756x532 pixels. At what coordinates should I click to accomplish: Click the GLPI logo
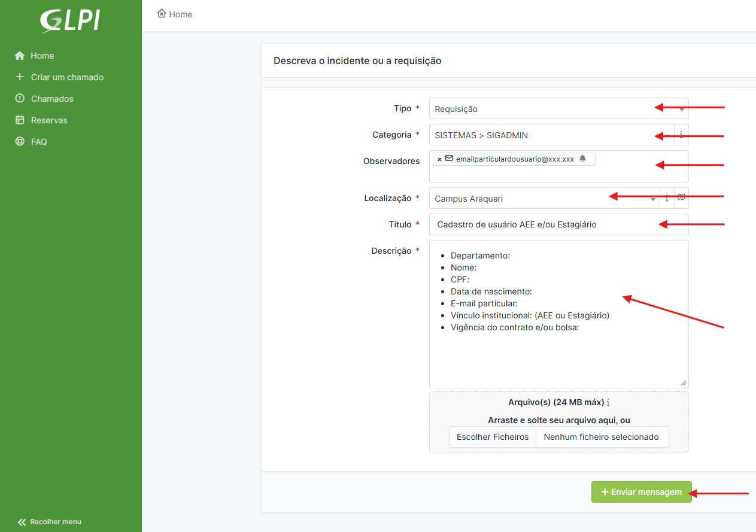click(x=70, y=21)
